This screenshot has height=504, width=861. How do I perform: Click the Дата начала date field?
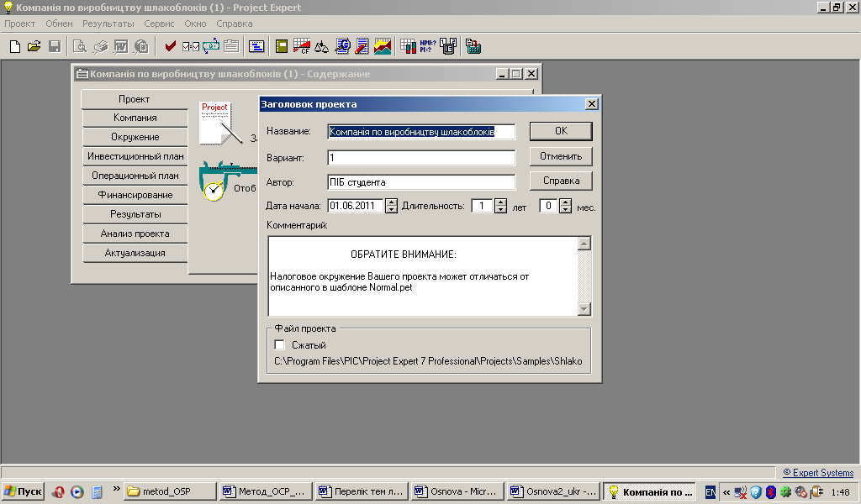pyautogui.click(x=356, y=206)
